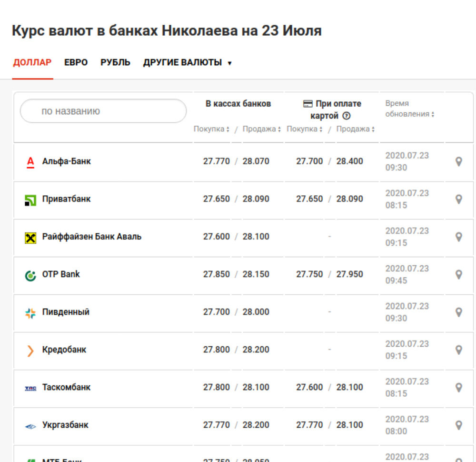Click the map pin icon for Альфа-Банк
Image resolution: width=476 pixels, height=462 pixels.
(458, 162)
